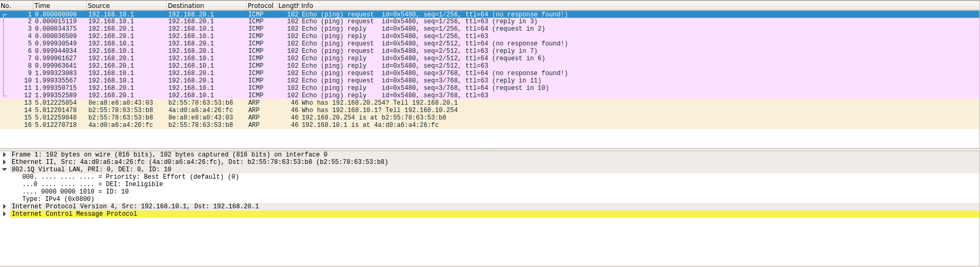This screenshot has height=267, width=980.
Task: Sort packets by Protocol column header
Action: tap(260, 5)
